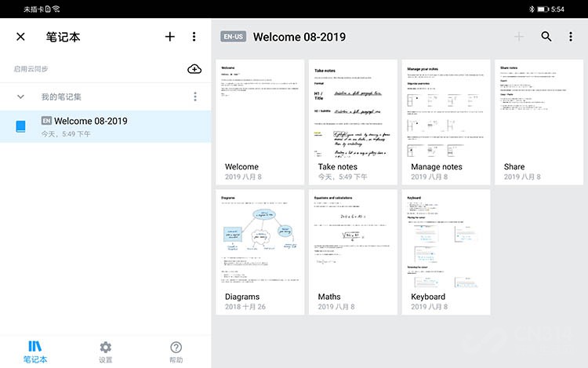The height and width of the screenshot is (368, 588).
Task: Open options menu for 我的笔记集 collection
Action: [195, 97]
